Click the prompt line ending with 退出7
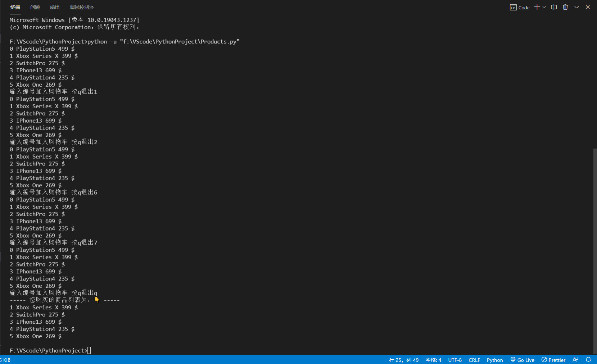Screen dimensions: 597x364 point(53,243)
